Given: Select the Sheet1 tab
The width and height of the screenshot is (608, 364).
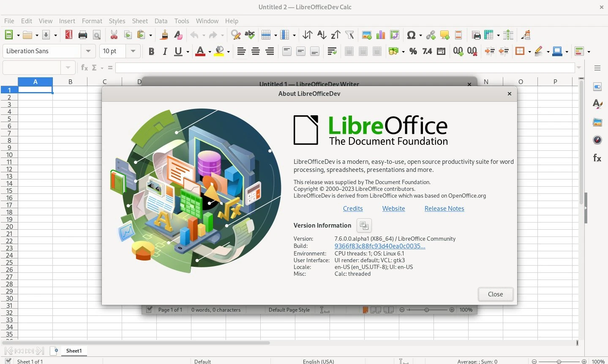Looking at the screenshot, I should pyautogui.click(x=74, y=350).
